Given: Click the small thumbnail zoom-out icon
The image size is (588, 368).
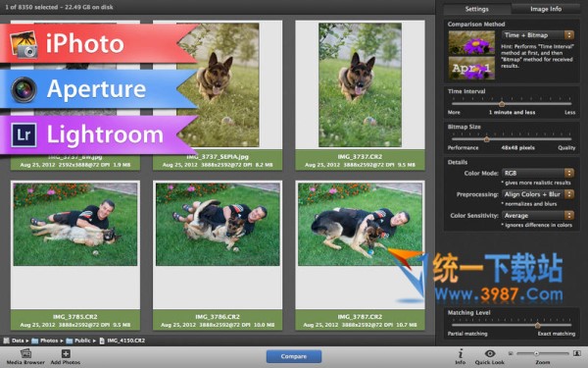Looking at the screenshot, I should pos(511,353).
